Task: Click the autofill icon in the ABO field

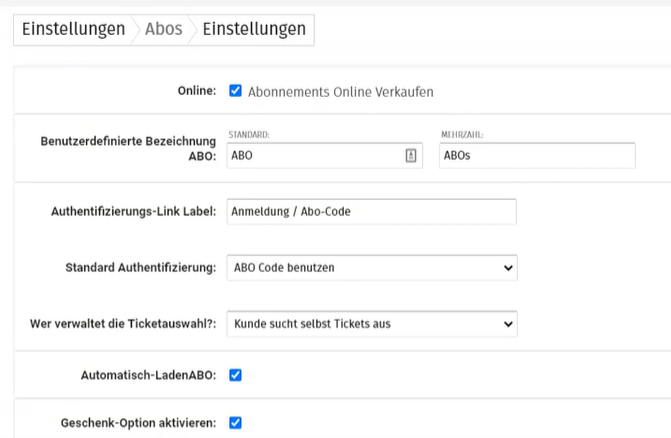Action: click(x=411, y=155)
